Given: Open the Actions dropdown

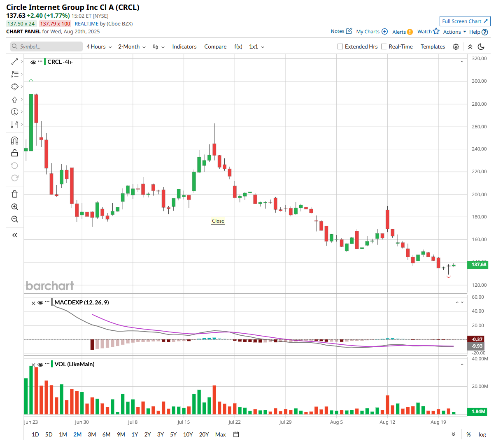Looking at the screenshot, I should click(454, 32).
